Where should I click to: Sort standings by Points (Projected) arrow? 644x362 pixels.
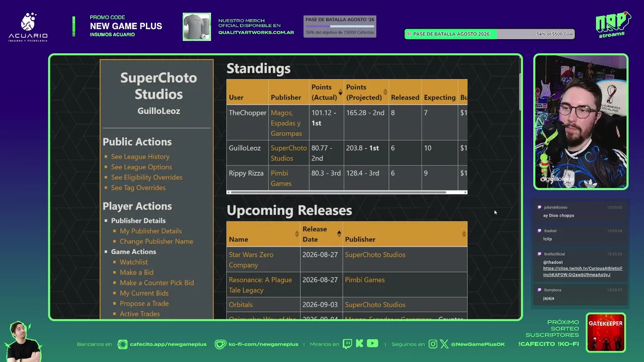click(385, 93)
